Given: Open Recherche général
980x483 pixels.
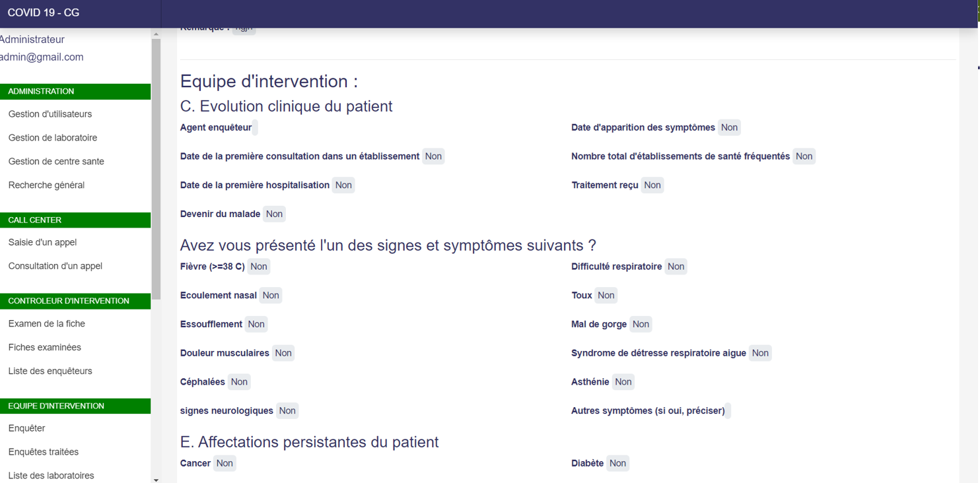Looking at the screenshot, I should 47,185.
